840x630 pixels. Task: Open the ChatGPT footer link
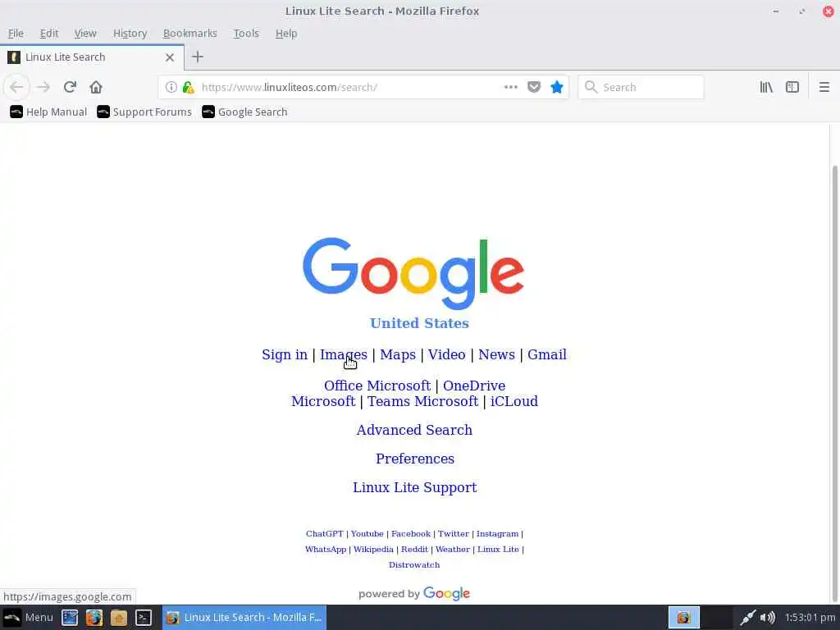(x=325, y=533)
